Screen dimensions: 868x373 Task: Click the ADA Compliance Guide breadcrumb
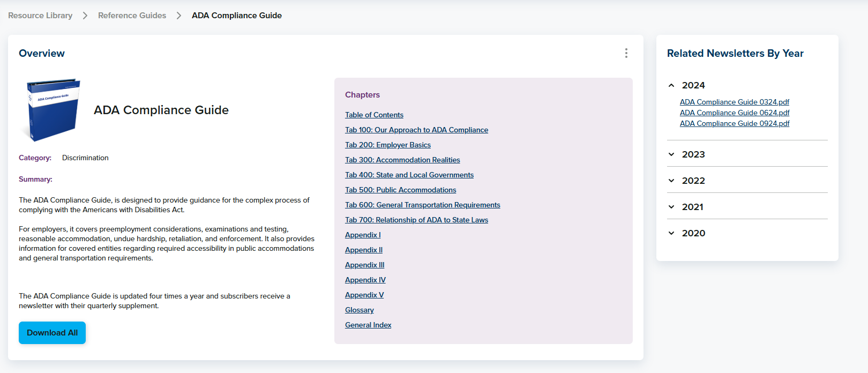[x=237, y=16]
